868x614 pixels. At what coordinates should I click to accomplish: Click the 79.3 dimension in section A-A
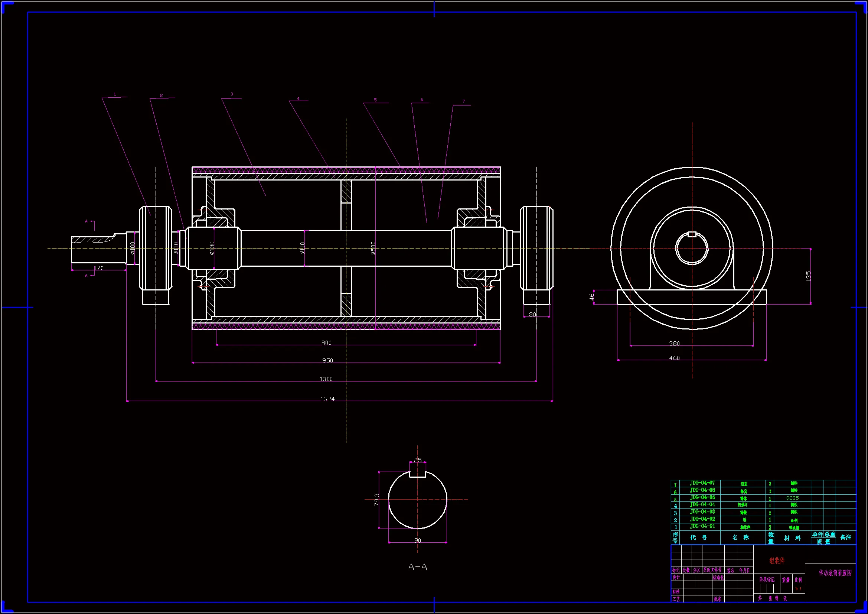click(x=376, y=499)
